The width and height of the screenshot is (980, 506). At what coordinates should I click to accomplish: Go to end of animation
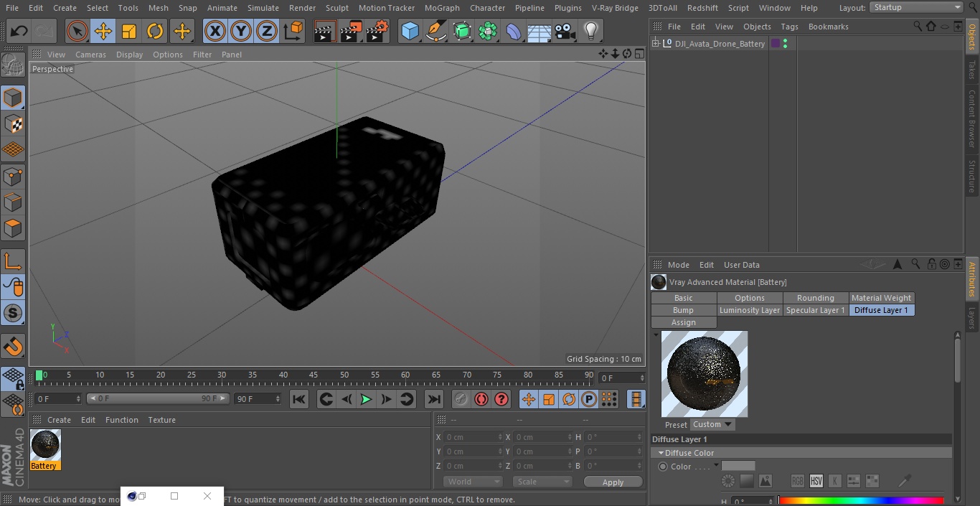pyautogui.click(x=434, y=399)
